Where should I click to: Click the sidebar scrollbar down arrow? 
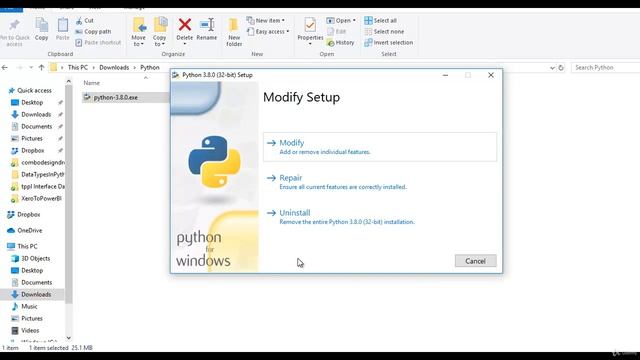(69, 338)
